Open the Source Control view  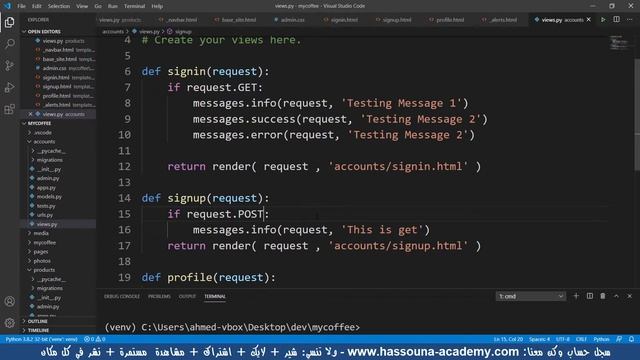pyautogui.click(x=9, y=65)
